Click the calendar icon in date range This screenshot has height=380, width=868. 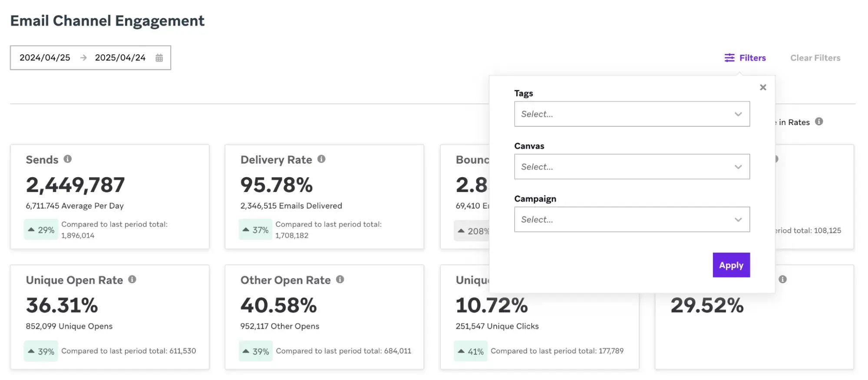[x=159, y=58]
